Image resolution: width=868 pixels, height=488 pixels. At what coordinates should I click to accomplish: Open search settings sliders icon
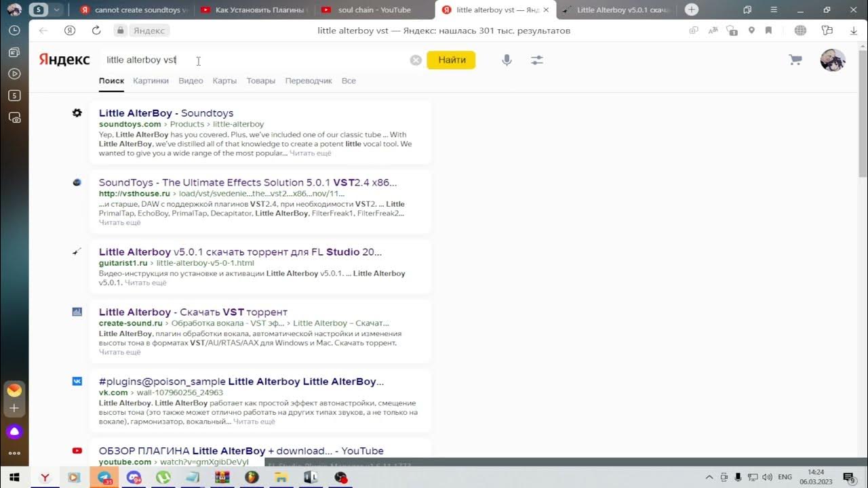coord(537,60)
